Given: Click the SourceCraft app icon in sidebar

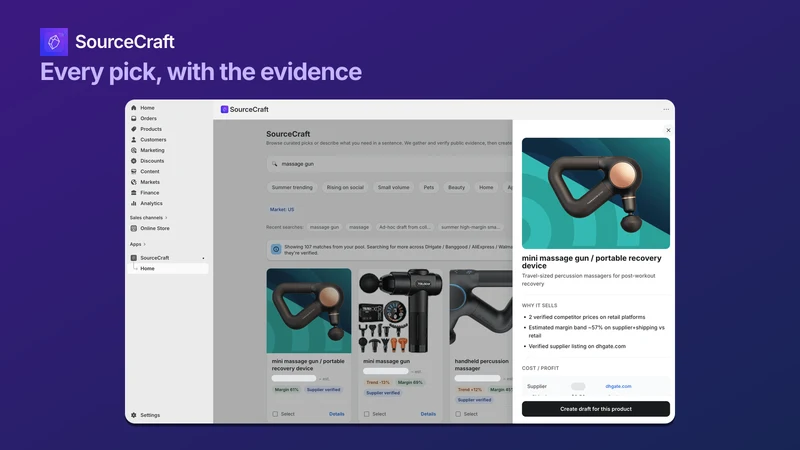Looking at the screenshot, I should coord(134,258).
